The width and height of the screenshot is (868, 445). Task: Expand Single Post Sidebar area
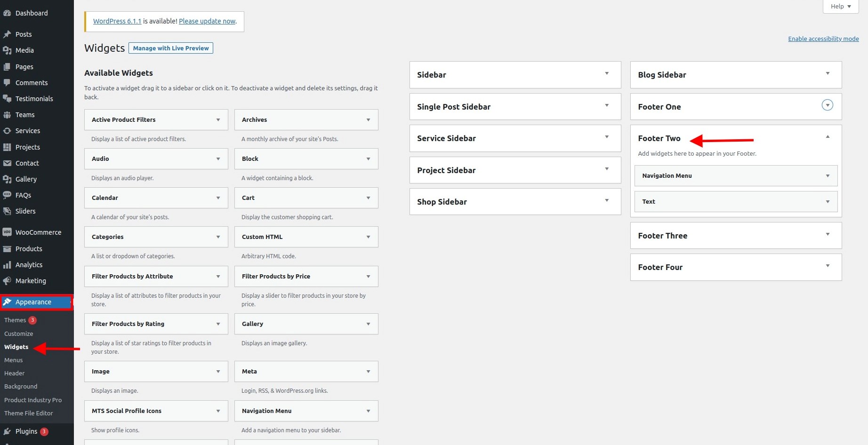click(x=607, y=105)
